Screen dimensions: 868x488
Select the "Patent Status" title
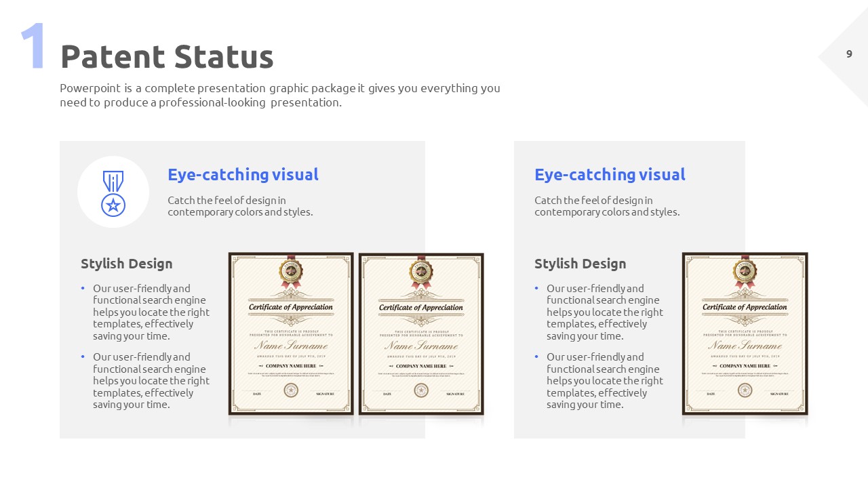coord(167,57)
